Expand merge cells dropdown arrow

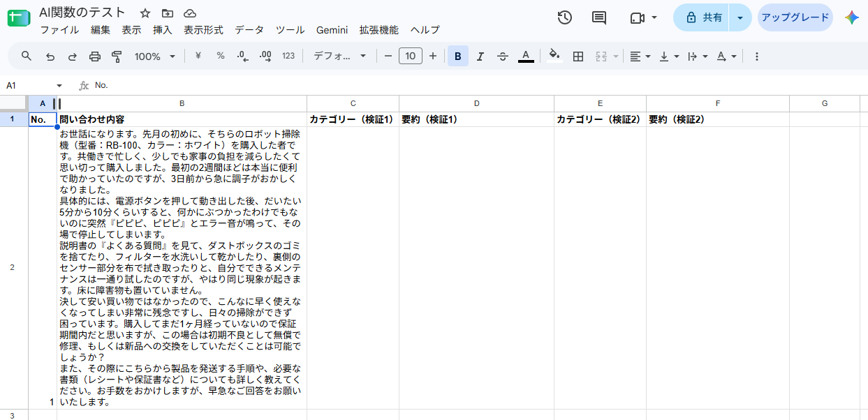(x=616, y=56)
